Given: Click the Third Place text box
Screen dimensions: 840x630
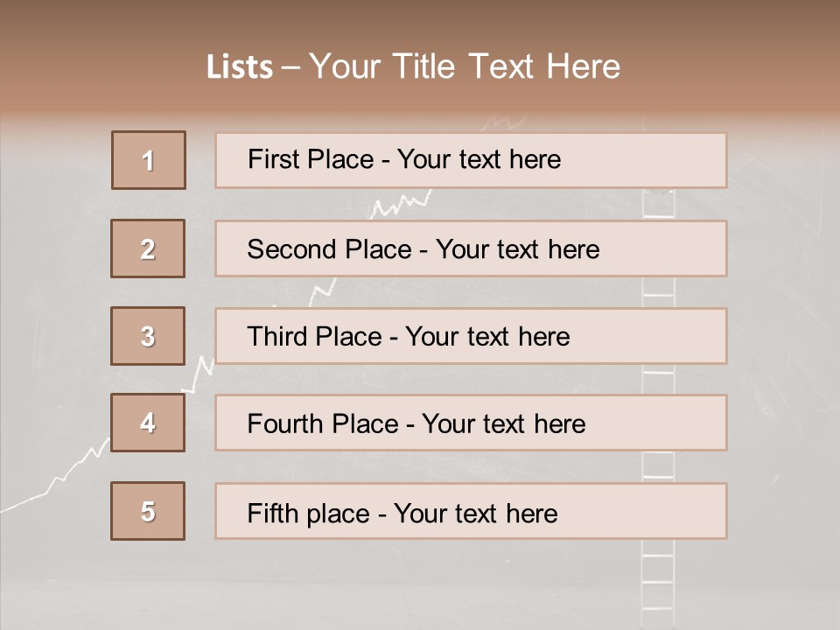Looking at the screenshot, I should [x=471, y=336].
